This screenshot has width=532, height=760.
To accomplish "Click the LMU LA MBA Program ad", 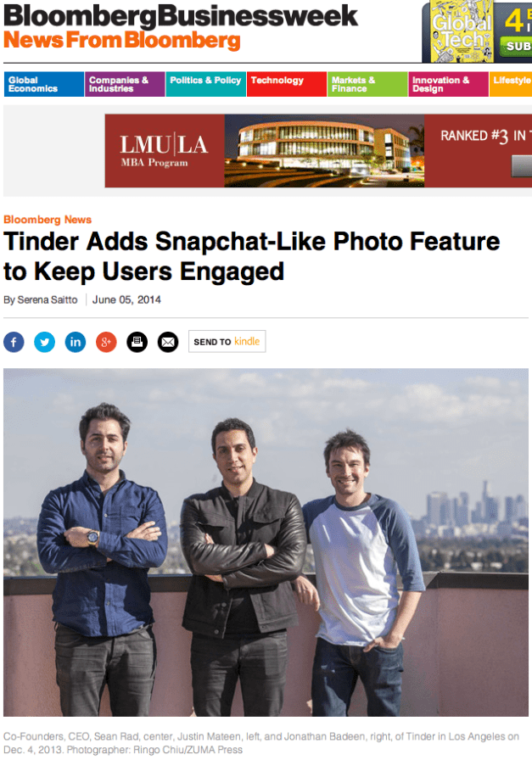I will tap(318, 151).
